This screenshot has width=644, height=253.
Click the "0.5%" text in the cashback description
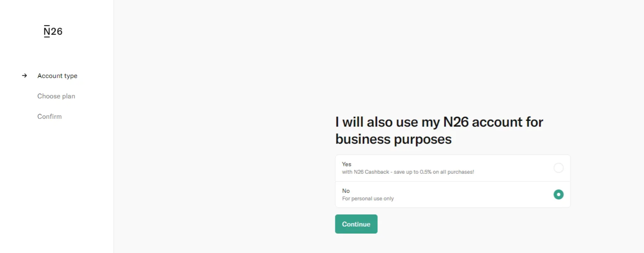click(426, 172)
